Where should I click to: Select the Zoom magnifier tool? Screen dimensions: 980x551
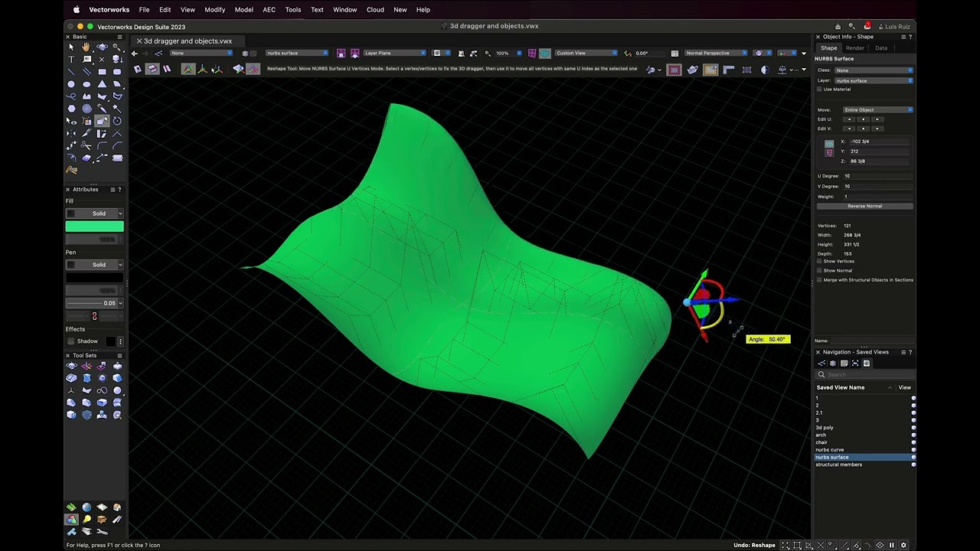(x=117, y=47)
